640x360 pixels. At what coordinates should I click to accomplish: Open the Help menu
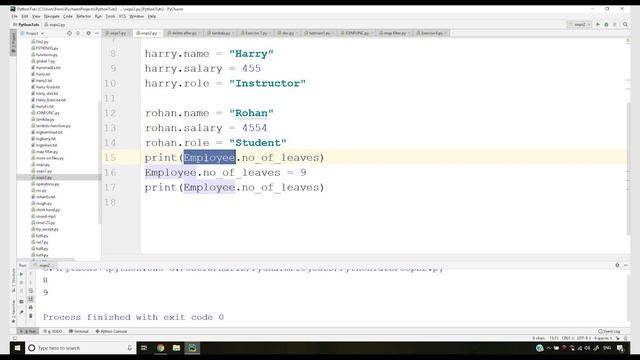click(152, 16)
